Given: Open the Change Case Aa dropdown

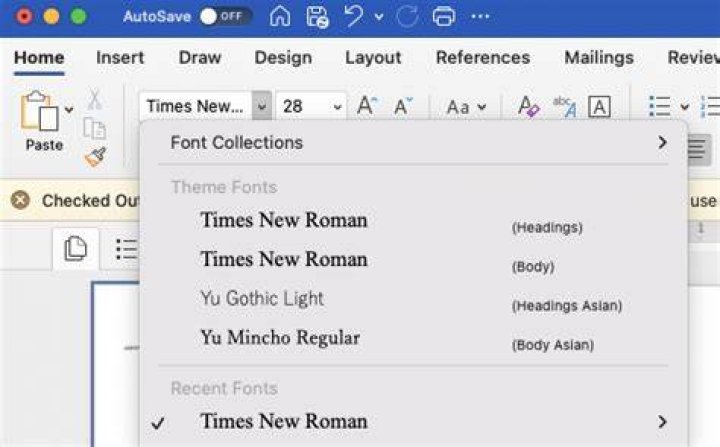Looking at the screenshot, I should 466,107.
